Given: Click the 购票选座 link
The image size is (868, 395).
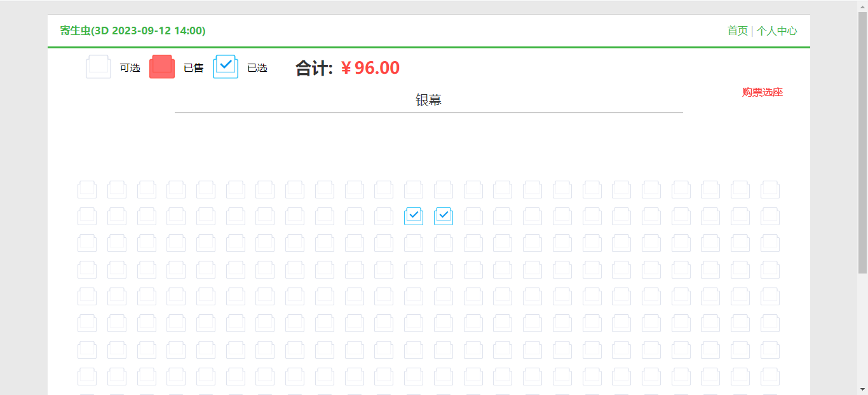Looking at the screenshot, I should tap(762, 92).
